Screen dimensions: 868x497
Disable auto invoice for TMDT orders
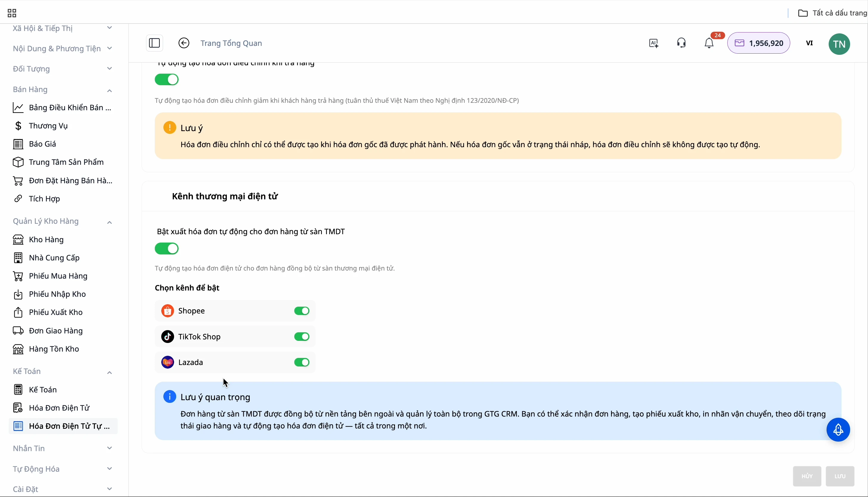[167, 248]
